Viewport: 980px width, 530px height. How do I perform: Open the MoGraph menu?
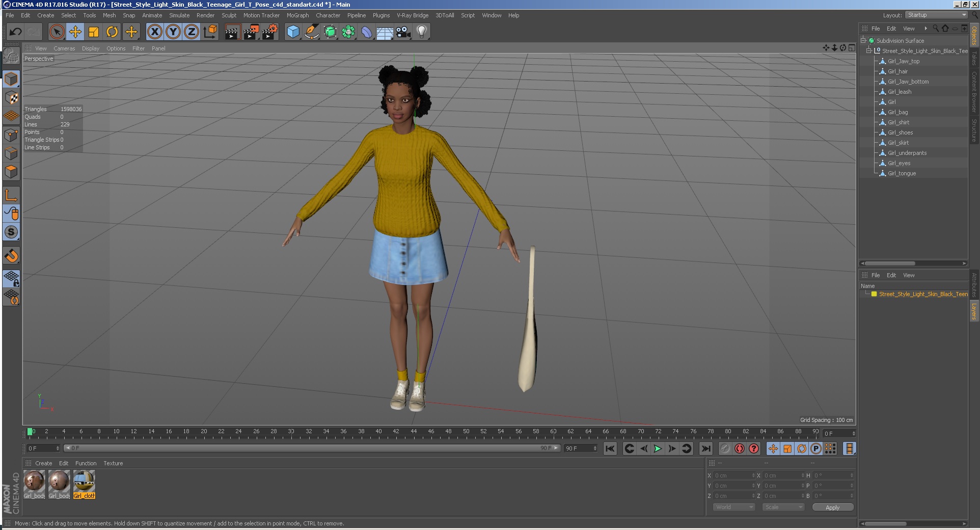(x=297, y=15)
